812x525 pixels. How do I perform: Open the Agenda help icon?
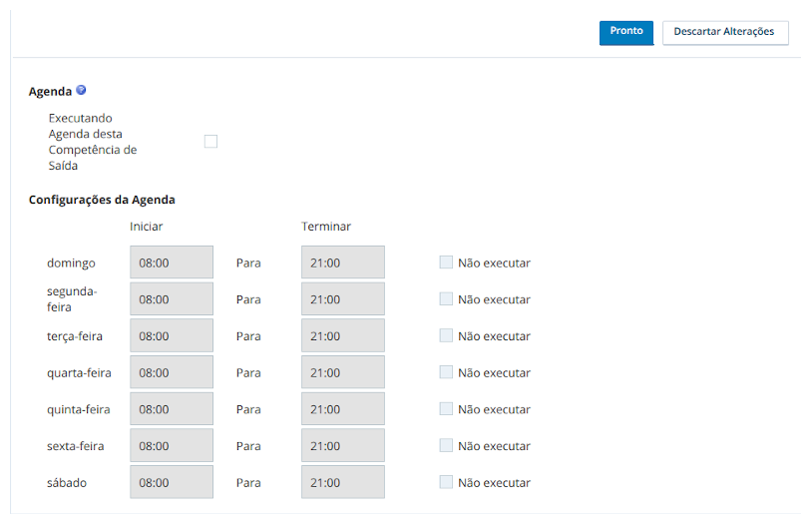pyautogui.click(x=81, y=90)
